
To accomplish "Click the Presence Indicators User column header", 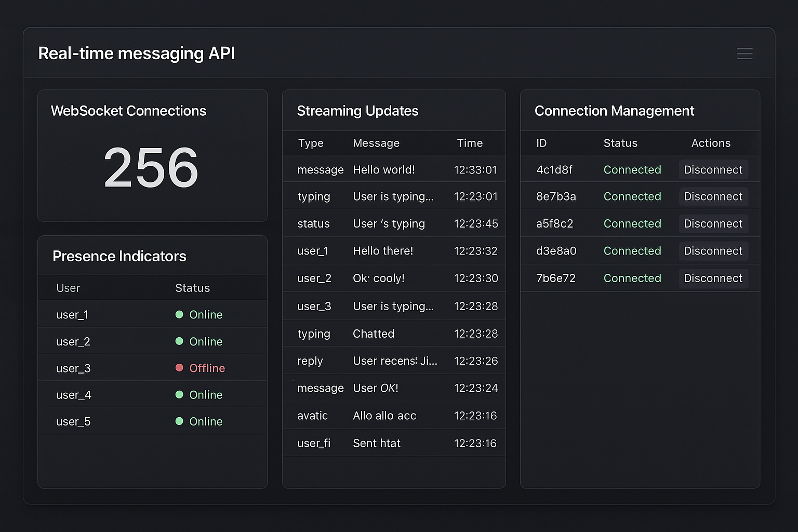I will pos(68,288).
